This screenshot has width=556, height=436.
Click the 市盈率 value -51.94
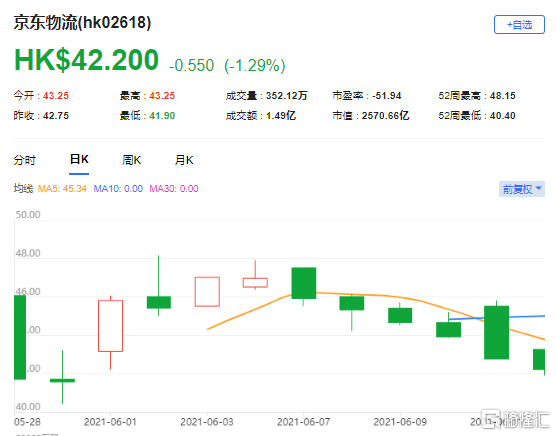(x=387, y=96)
